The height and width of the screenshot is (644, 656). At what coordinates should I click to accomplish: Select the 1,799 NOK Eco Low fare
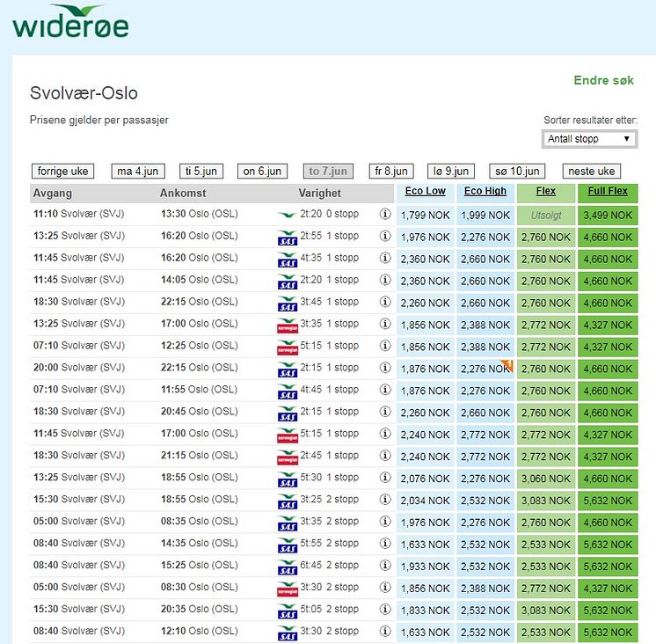[x=425, y=215]
